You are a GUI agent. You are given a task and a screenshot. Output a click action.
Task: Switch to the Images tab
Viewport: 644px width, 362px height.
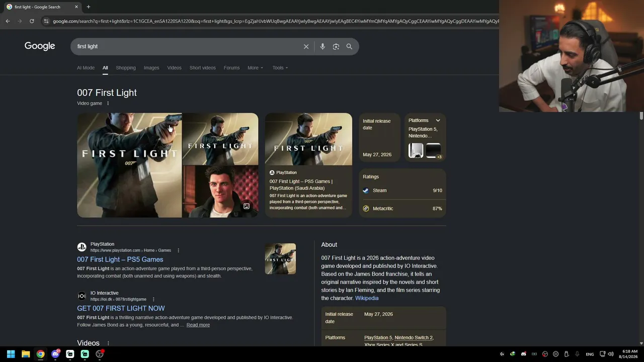151,68
